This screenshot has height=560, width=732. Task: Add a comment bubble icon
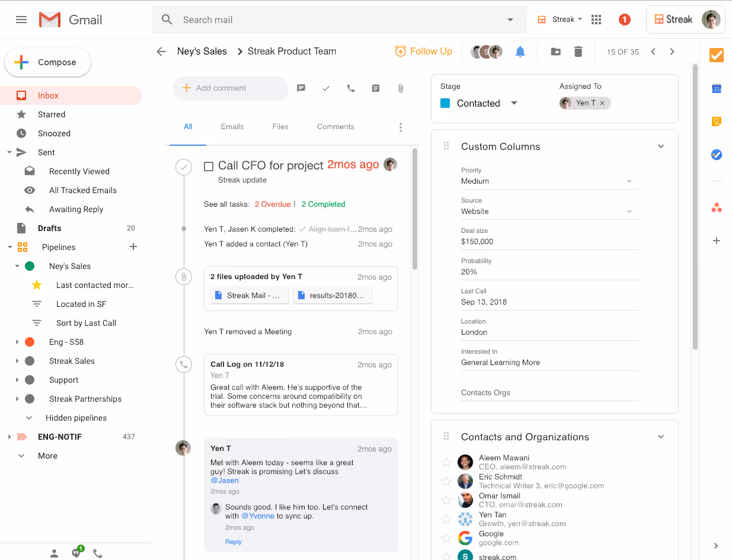tap(301, 88)
